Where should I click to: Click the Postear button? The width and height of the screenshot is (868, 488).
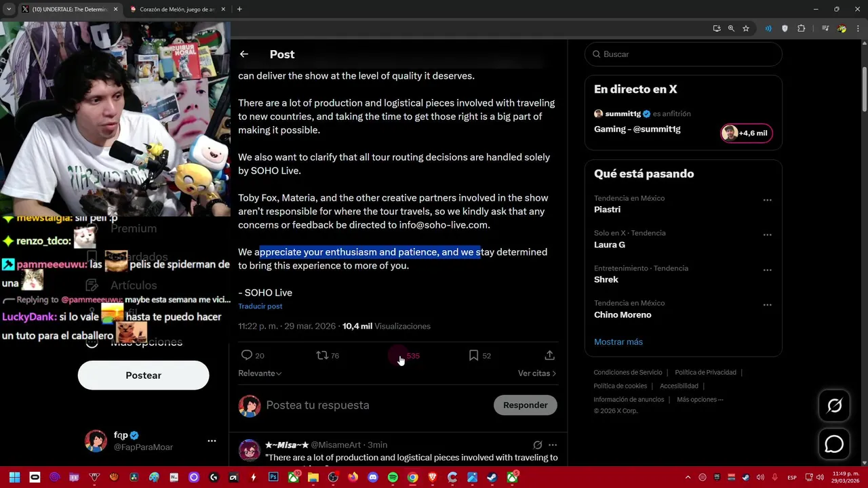[143, 375]
